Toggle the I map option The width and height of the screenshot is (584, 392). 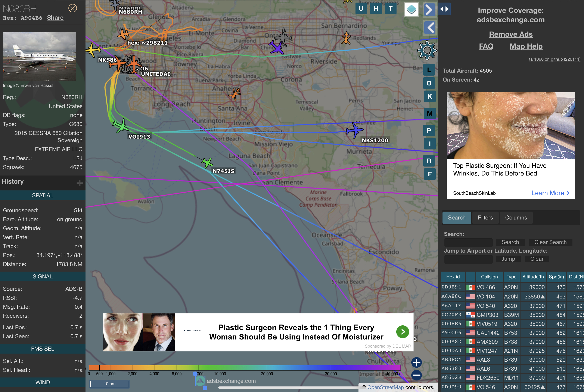[x=430, y=144]
